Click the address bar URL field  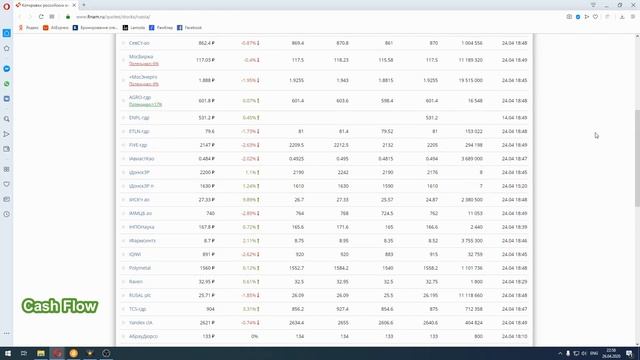point(113,17)
